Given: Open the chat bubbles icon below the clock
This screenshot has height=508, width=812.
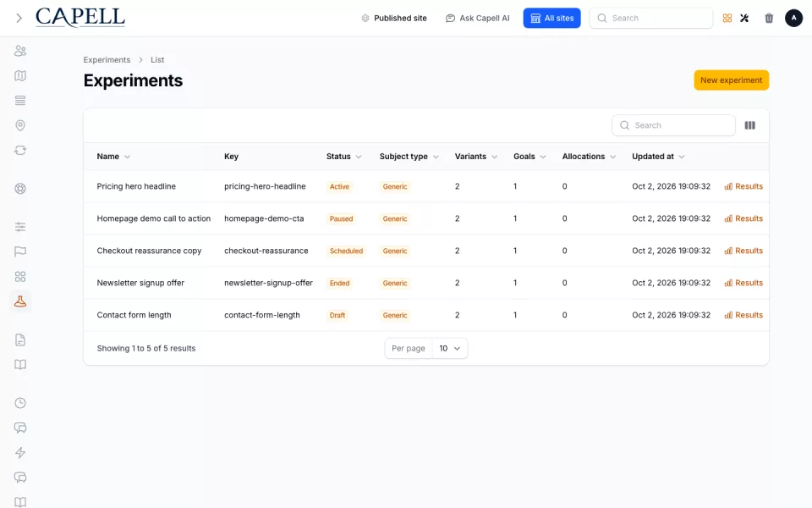Looking at the screenshot, I should (20, 428).
